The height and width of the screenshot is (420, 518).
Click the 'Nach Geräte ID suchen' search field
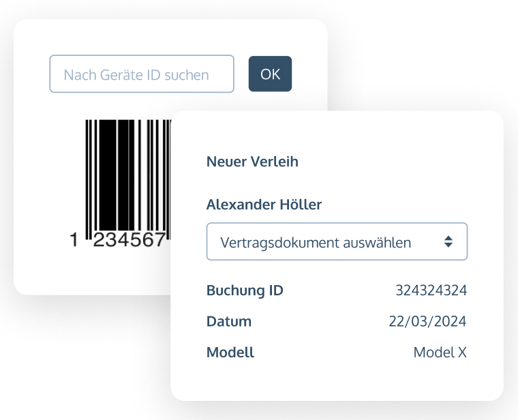coord(141,74)
